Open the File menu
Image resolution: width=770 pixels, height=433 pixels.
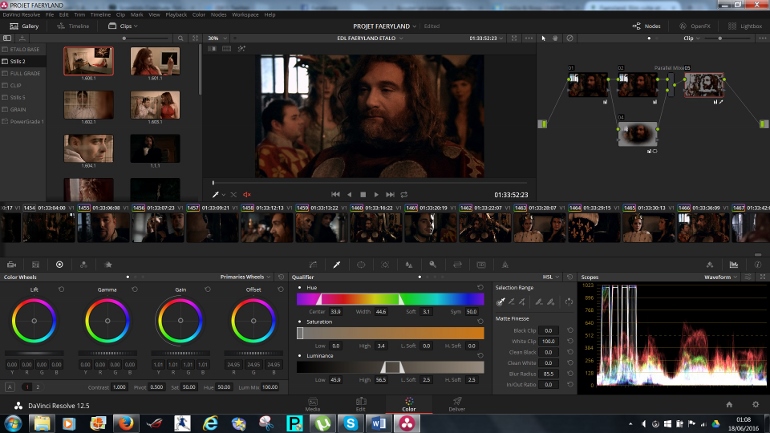50,15
